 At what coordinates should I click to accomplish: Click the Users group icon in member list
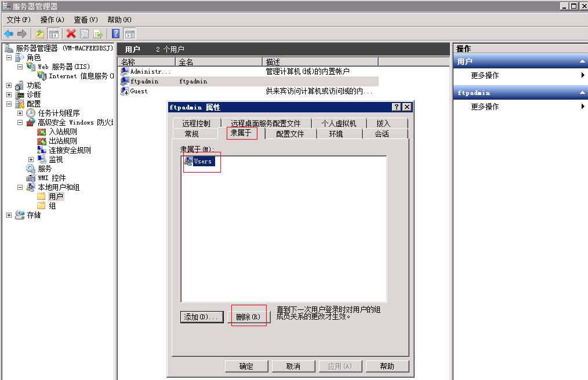pyautogui.click(x=188, y=161)
